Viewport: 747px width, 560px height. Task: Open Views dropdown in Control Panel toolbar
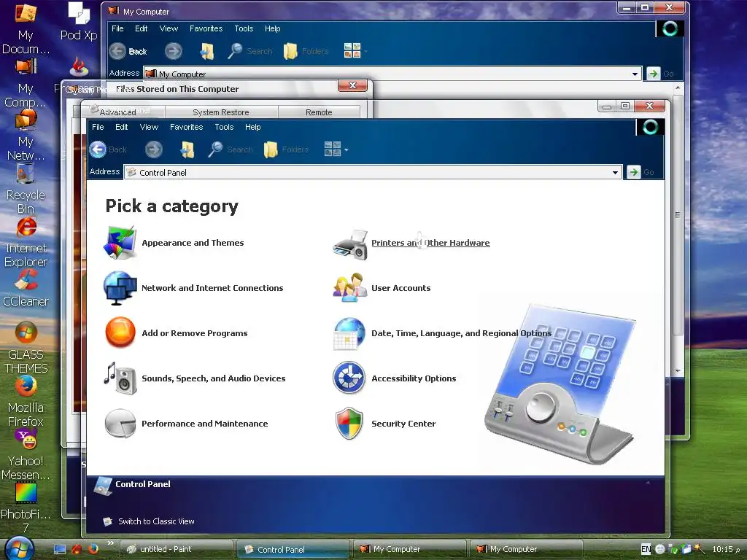[347, 149]
